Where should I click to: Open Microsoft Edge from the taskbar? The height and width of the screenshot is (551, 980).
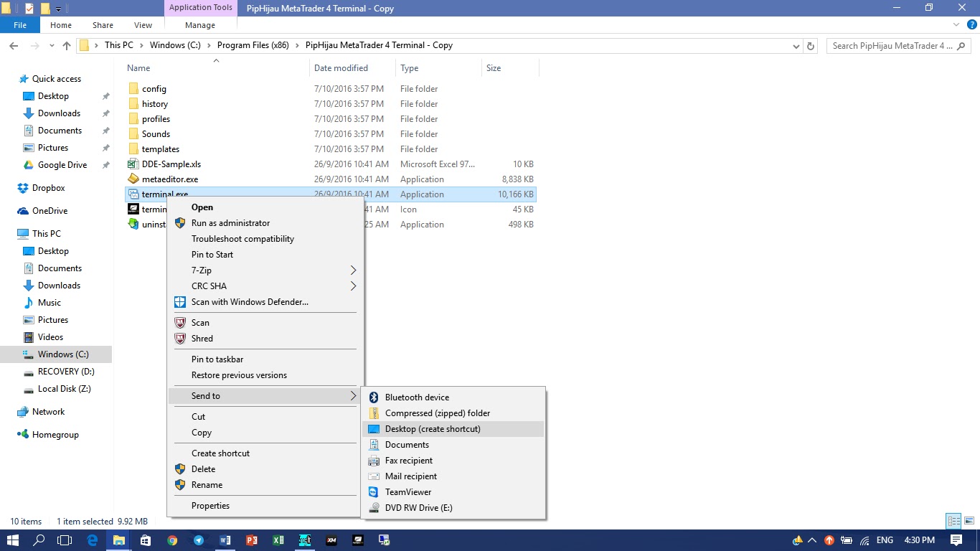click(92, 540)
